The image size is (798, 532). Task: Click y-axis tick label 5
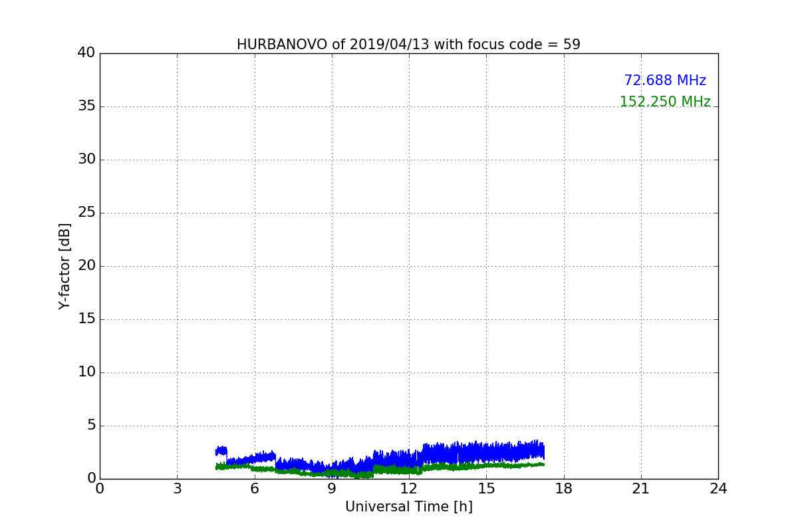point(91,426)
